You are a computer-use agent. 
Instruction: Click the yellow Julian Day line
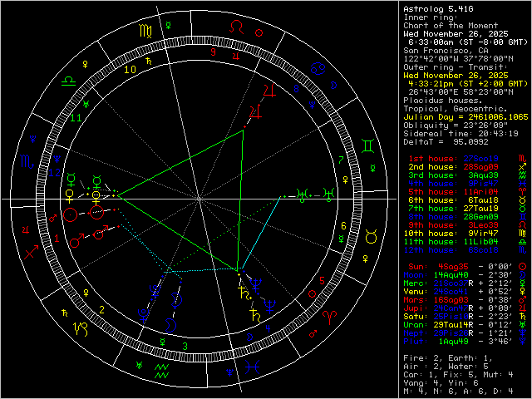(x=464, y=117)
